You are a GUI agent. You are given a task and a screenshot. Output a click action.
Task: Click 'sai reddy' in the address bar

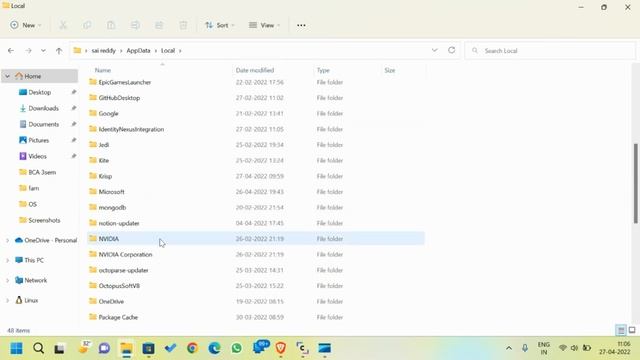[103, 51]
